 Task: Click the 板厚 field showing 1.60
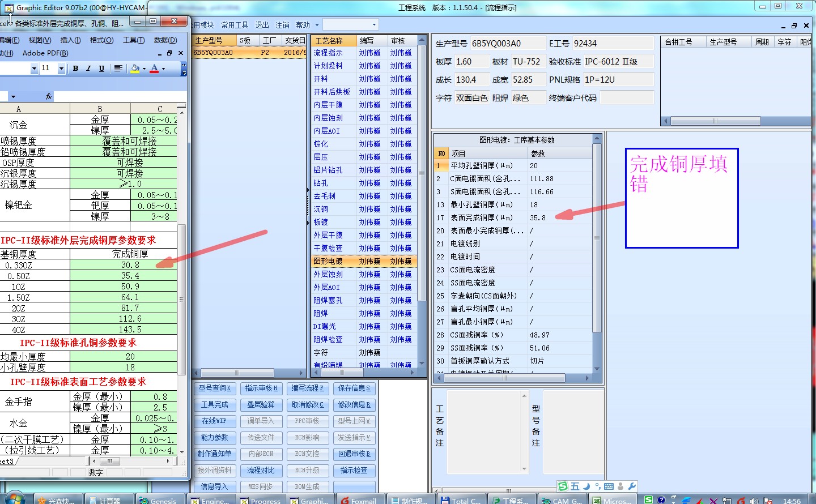click(471, 62)
